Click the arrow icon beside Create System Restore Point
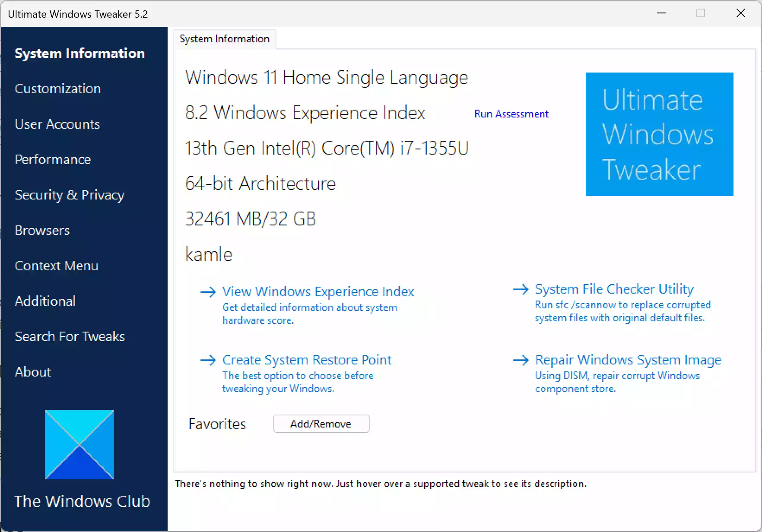This screenshot has width=762, height=532. (x=209, y=360)
